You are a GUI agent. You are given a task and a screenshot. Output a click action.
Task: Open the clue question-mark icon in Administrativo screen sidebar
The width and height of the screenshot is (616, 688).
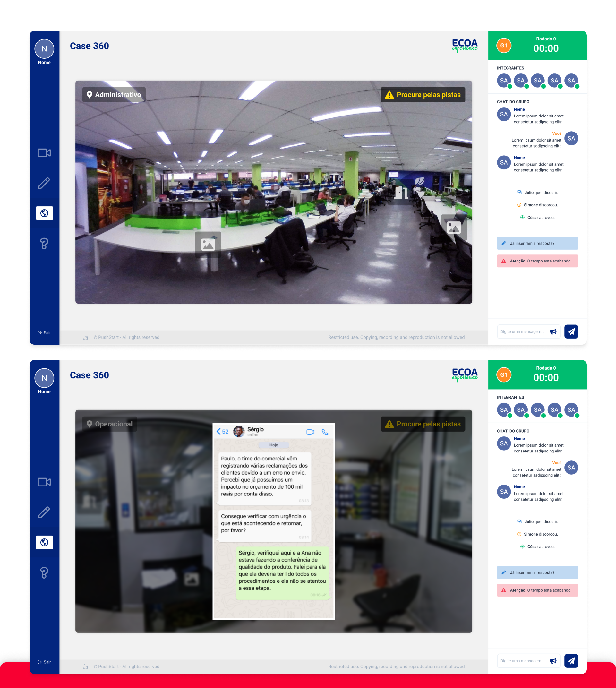click(x=44, y=244)
